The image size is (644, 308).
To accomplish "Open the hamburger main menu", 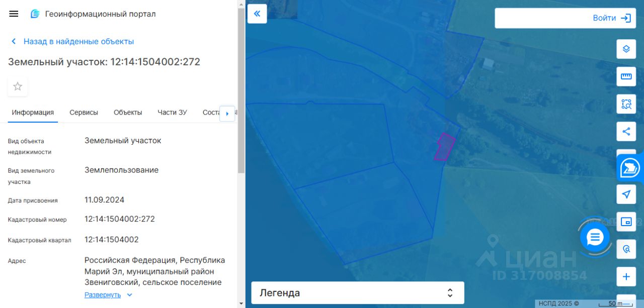I will click(14, 14).
